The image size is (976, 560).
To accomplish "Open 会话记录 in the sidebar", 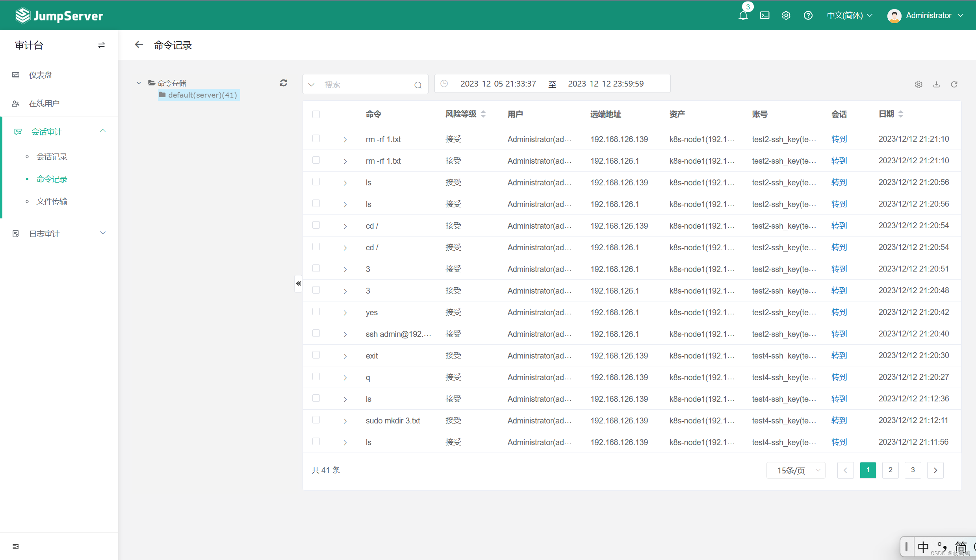I will (x=52, y=157).
